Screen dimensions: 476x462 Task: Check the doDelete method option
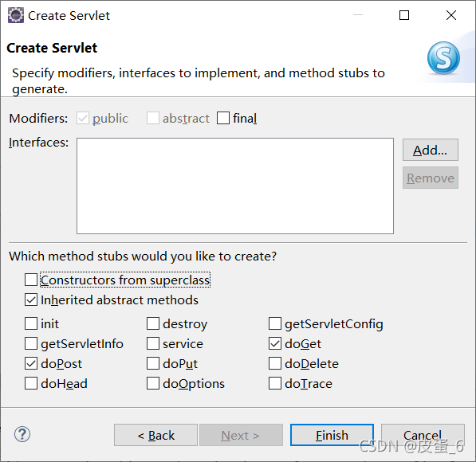tap(275, 363)
